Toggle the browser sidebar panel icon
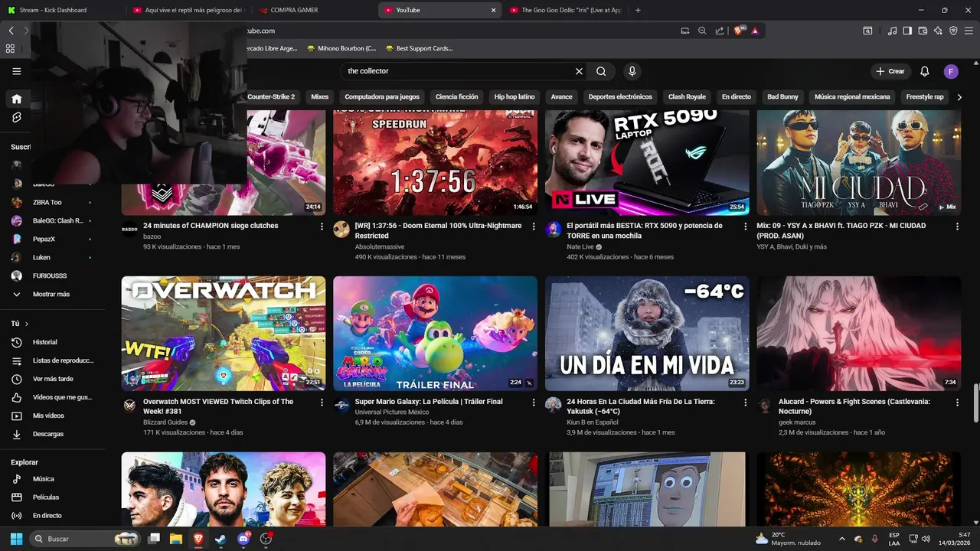This screenshot has width=980, height=551. (x=907, y=31)
